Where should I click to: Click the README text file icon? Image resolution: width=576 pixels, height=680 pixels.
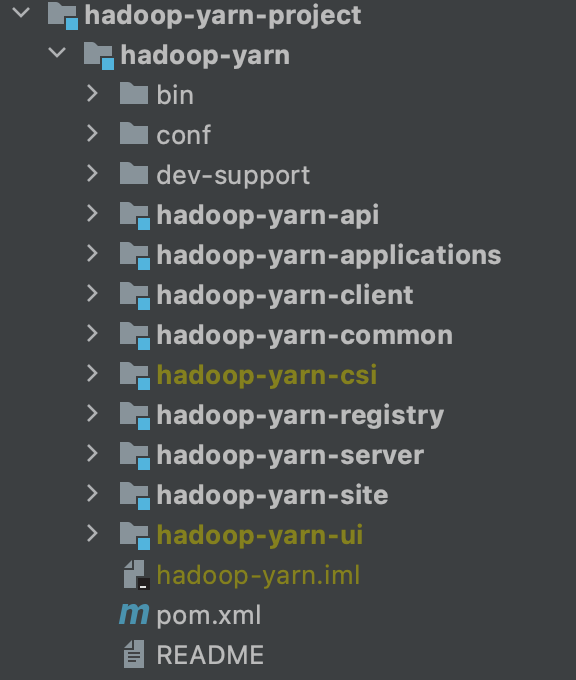pyautogui.click(x=134, y=654)
